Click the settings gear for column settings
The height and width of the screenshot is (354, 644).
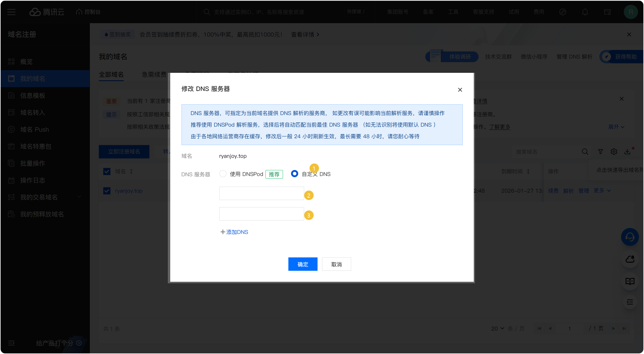[x=614, y=152]
